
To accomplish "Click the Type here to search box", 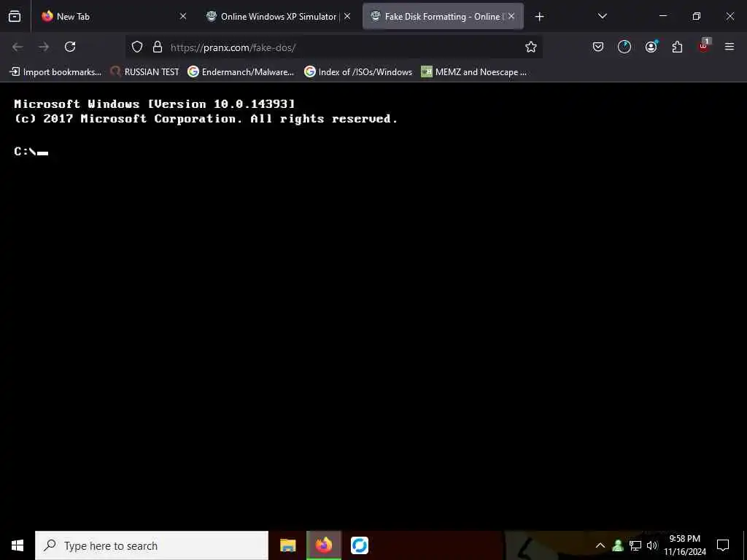I will (x=152, y=545).
